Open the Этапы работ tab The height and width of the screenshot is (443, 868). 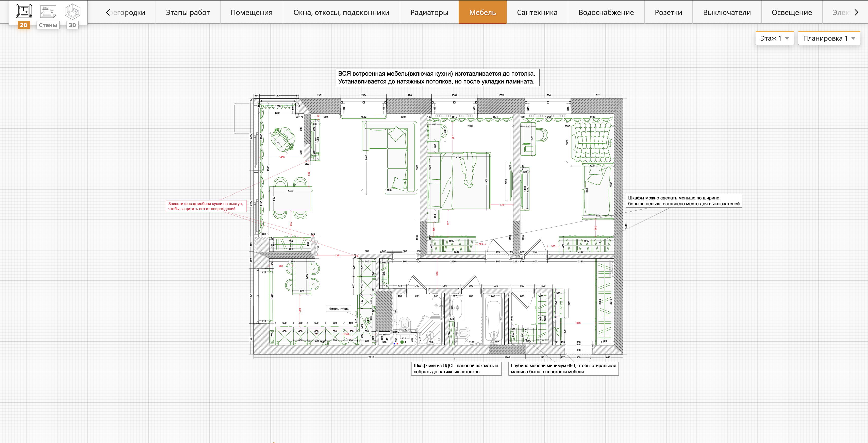[188, 12]
